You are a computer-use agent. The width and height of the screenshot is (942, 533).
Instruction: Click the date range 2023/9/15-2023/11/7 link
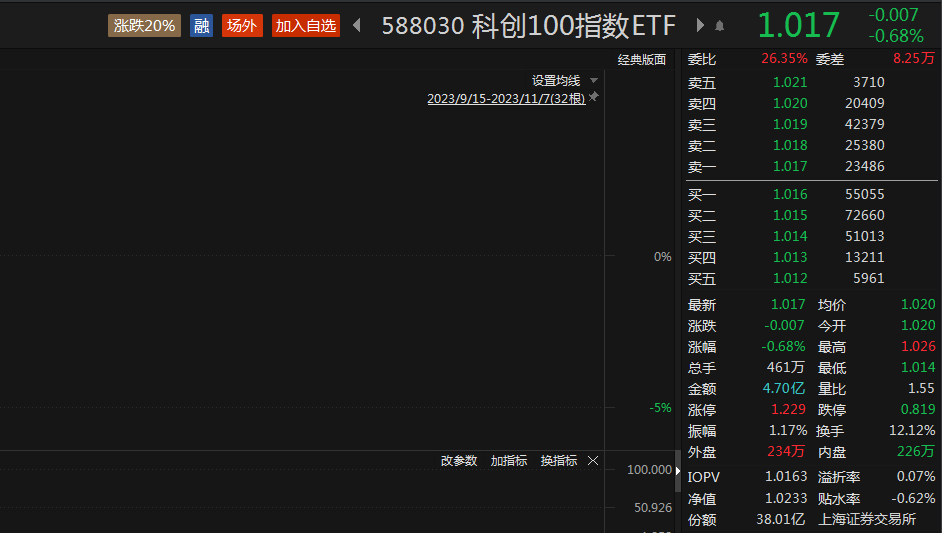[x=506, y=99]
